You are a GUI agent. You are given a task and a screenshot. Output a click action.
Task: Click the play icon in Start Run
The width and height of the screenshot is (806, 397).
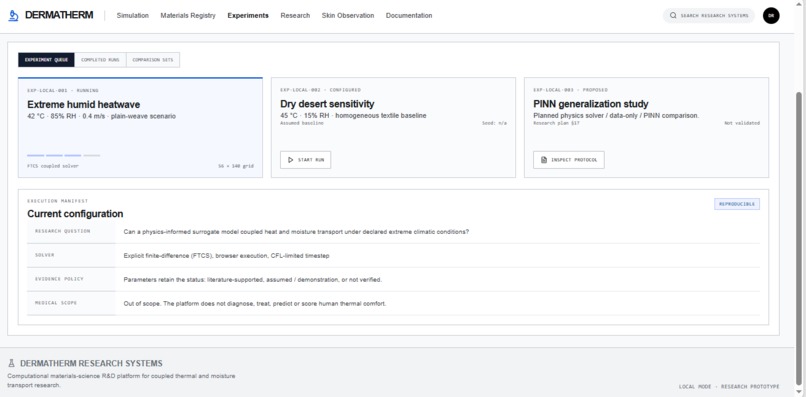coord(290,160)
